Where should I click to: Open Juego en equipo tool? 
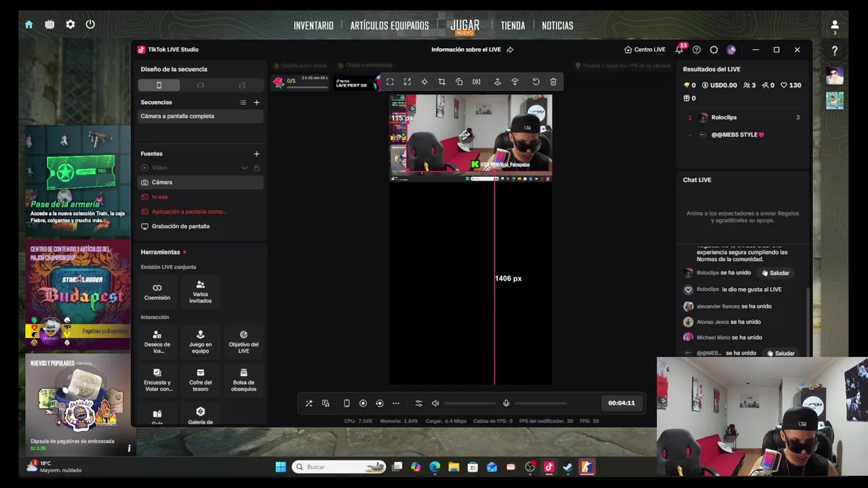point(200,342)
